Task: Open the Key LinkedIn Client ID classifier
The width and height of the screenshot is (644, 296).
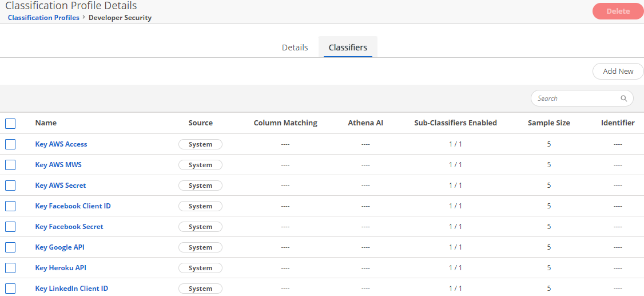Action: [72, 288]
